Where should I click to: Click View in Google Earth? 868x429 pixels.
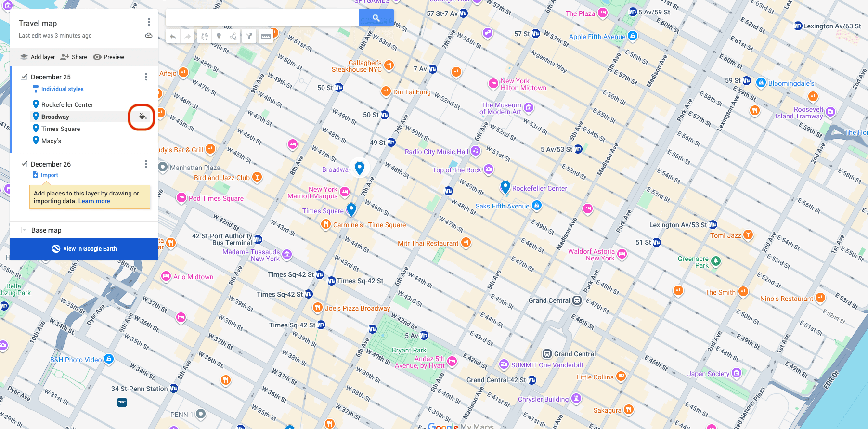tap(84, 249)
